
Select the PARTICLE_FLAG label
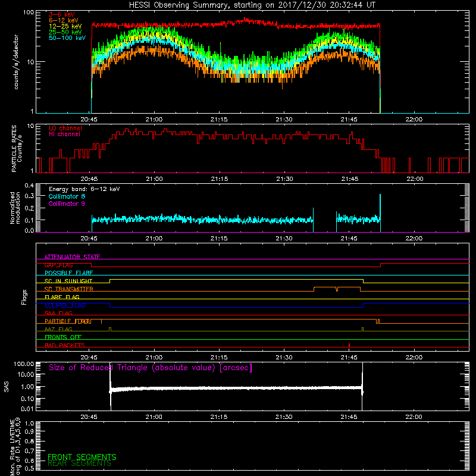pyautogui.click(x=67, y=321)
